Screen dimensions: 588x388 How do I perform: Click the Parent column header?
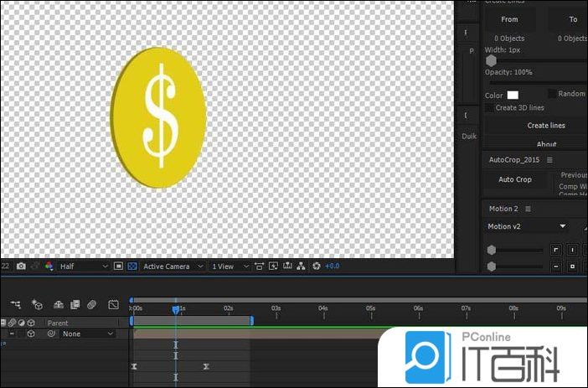[x=58, y=323]
